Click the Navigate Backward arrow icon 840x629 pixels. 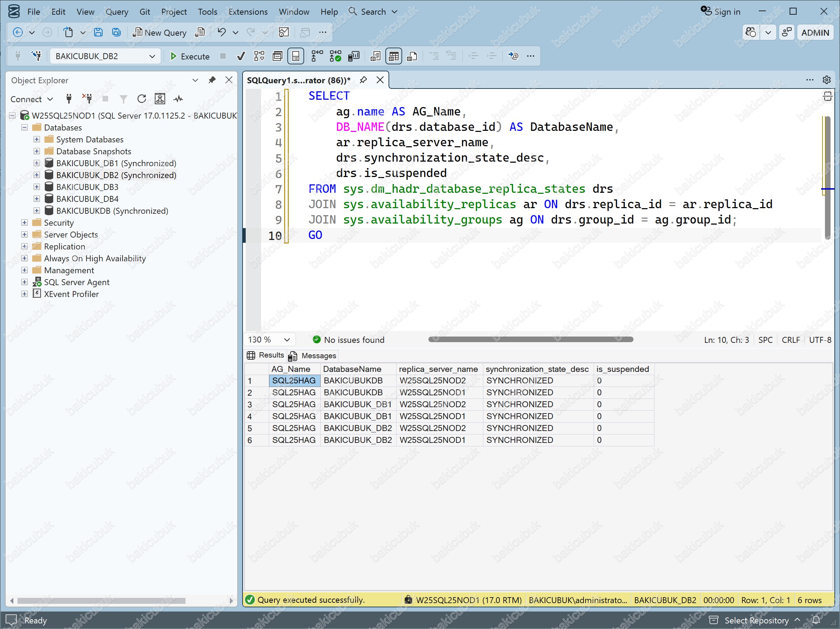pos(18,33)
